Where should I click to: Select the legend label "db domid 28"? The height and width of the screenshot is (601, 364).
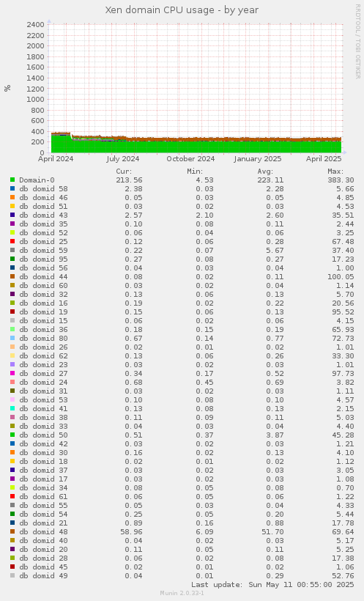pos(43,558)
